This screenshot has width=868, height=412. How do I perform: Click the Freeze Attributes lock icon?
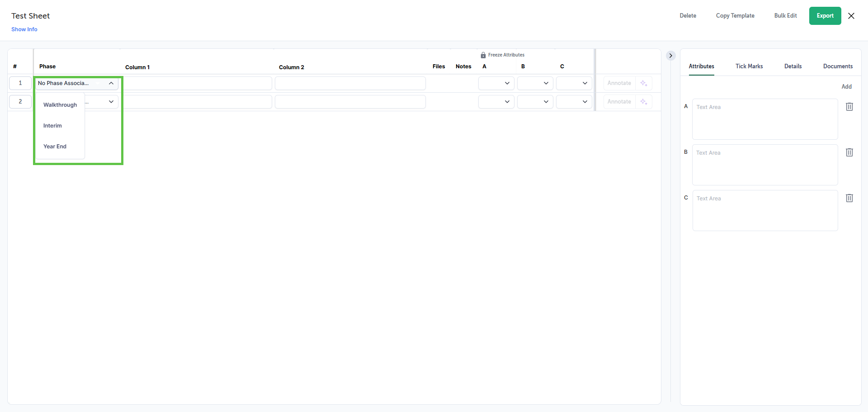[483, 55]
